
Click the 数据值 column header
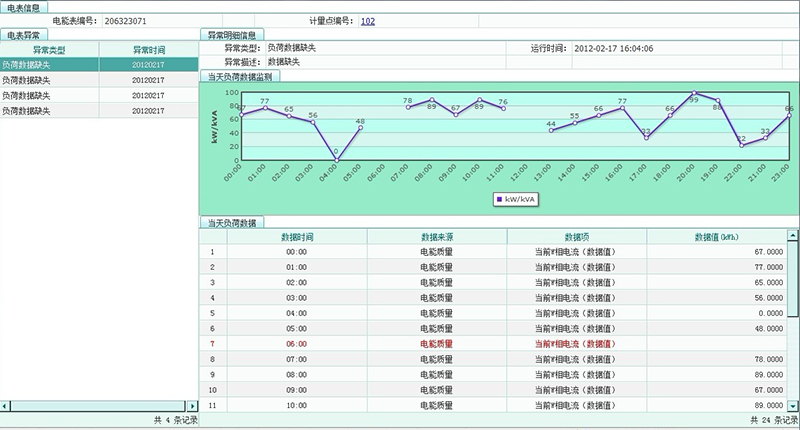coord(715,237)
